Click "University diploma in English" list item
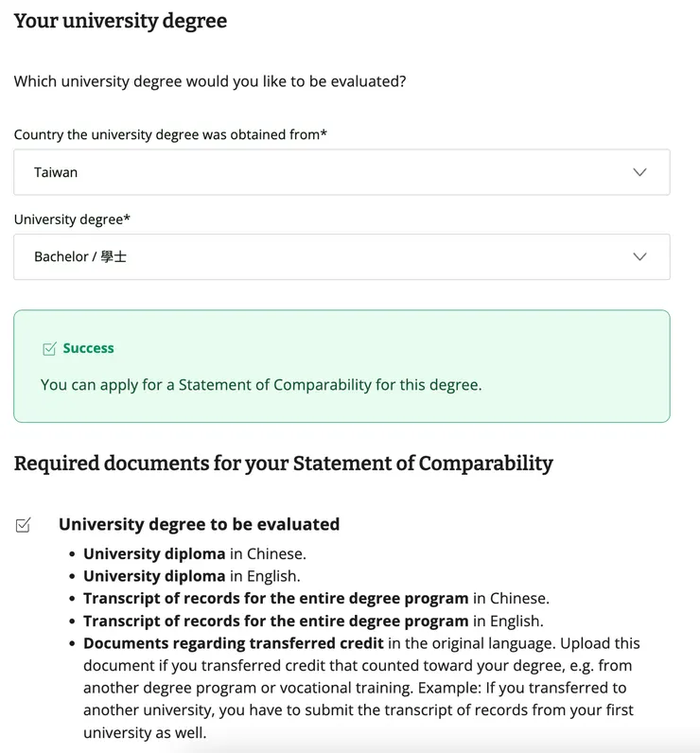The image size is (700, 753). 192,575
